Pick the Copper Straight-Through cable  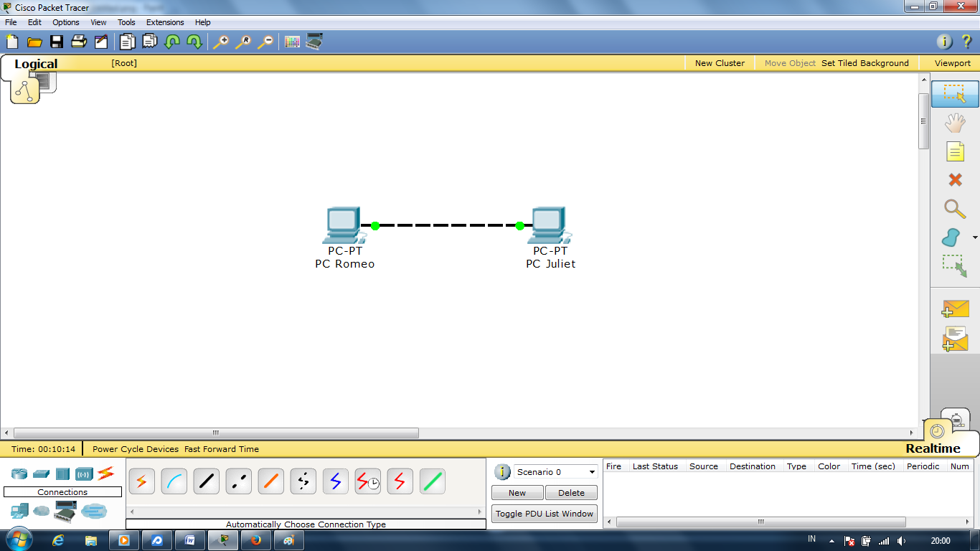tap(206, 481)
